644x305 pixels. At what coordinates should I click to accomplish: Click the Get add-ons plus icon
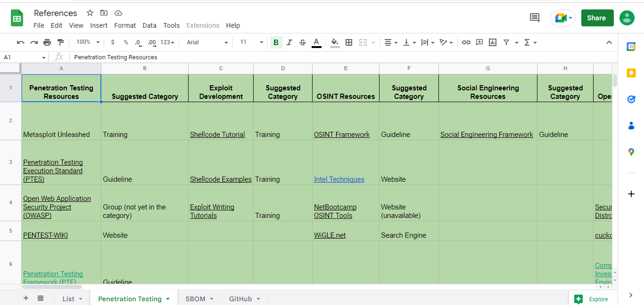[631, 194]
